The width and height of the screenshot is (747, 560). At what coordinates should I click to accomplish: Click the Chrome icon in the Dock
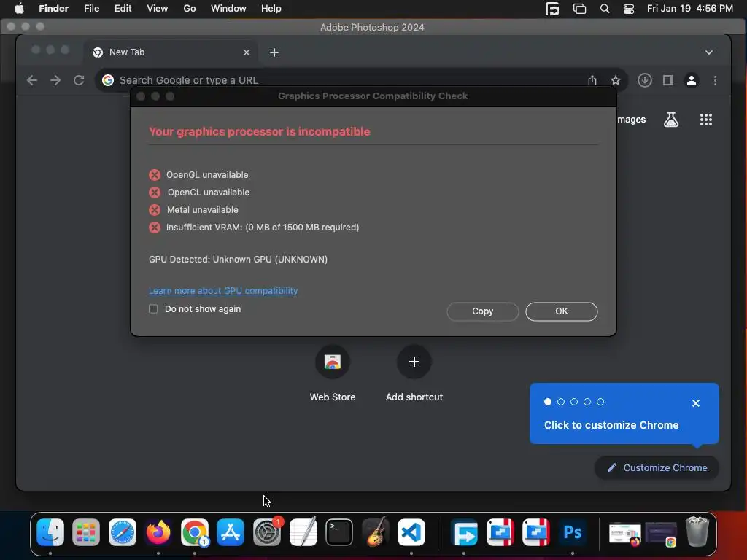click(x=194, y=532)
